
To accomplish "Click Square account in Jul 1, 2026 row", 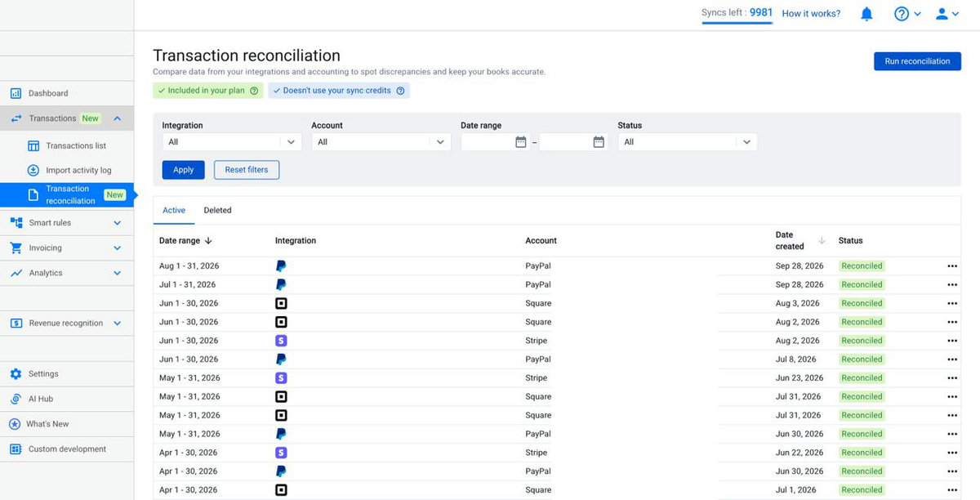I will pyautogui.click(x=538, y=490).
